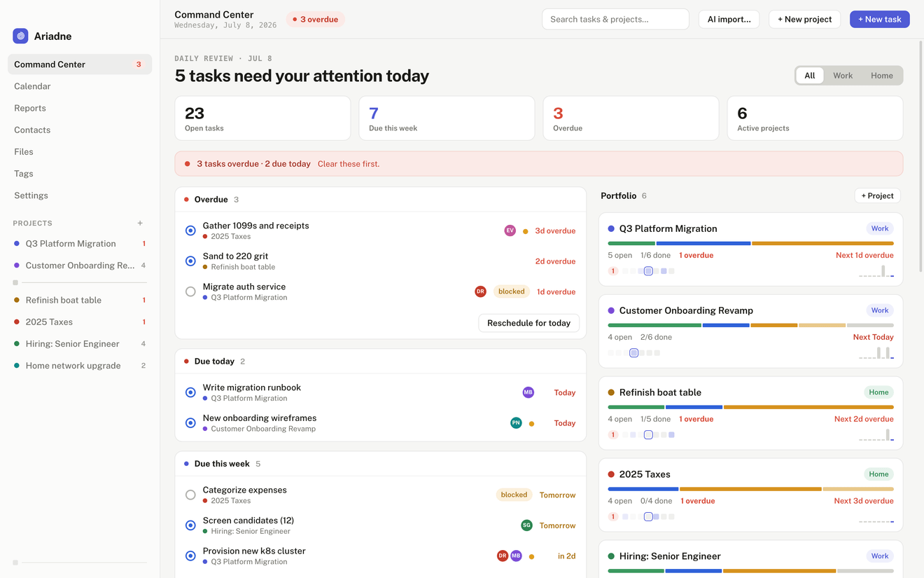This screenshot has width=924, height=578.
Task: Mark Gather 1099s and receipts complete
Action: 190,230
